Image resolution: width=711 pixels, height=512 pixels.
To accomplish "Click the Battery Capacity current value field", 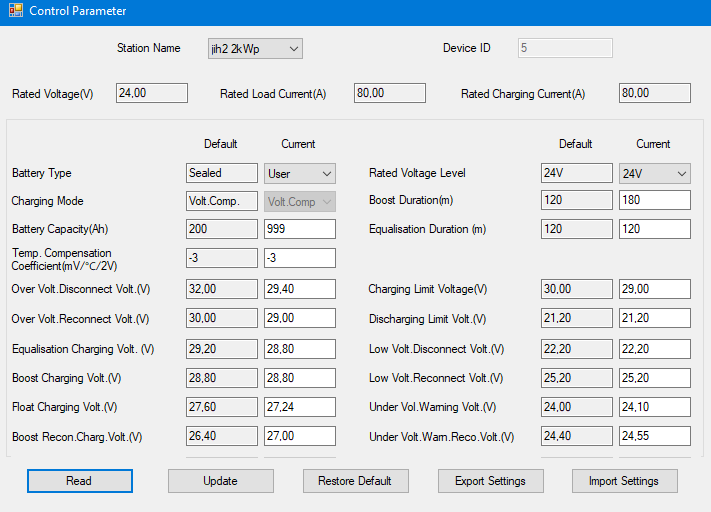I will 299,229.
